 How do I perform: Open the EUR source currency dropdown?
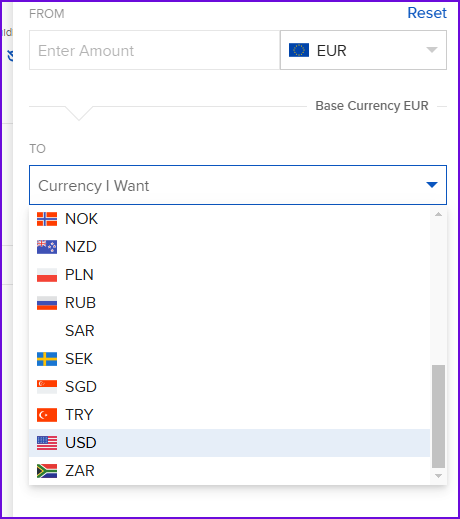point(363,50)
